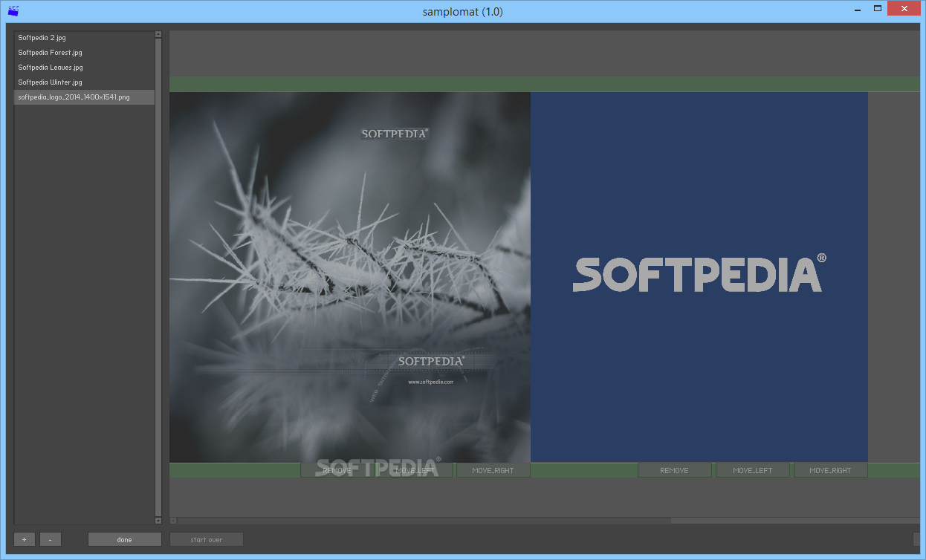This screenshot has height=560, width=926.
Task: Select file Softpedia 2.jpg in list
Action: pos(84,37)
